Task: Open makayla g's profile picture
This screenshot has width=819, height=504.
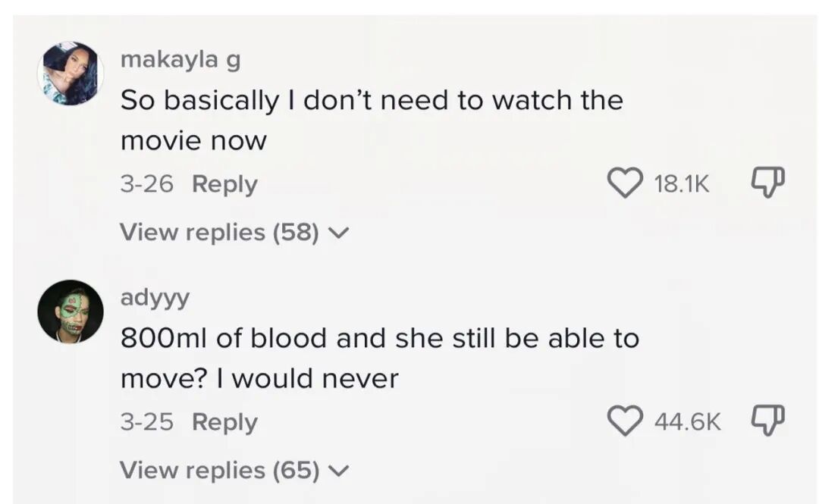Action: (x=70, y=74)
